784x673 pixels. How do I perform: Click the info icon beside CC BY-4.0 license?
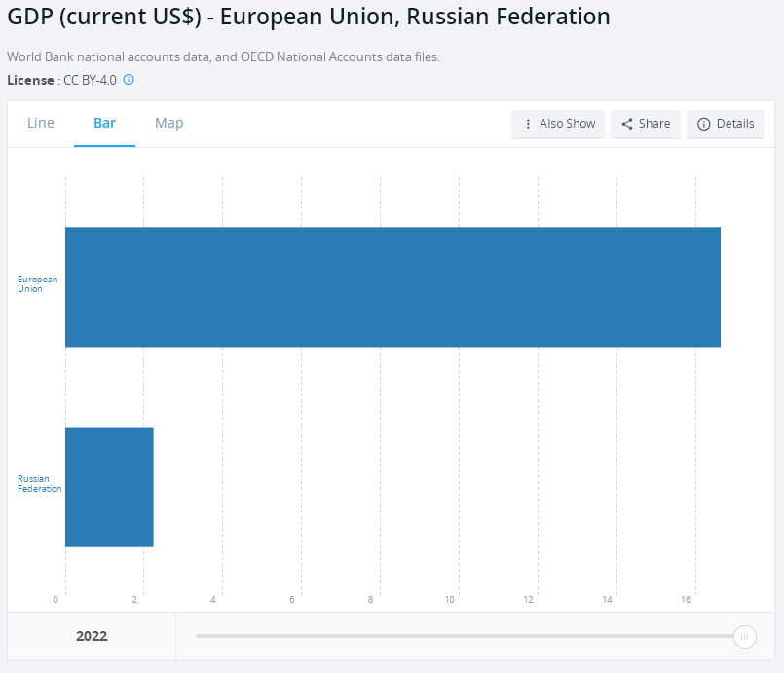point(129,80)
